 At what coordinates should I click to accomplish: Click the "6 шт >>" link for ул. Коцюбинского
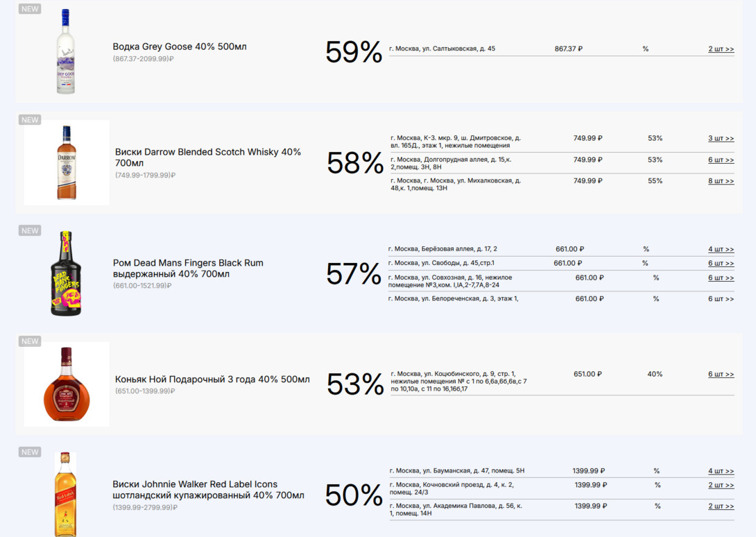click(x=721, y=375)
